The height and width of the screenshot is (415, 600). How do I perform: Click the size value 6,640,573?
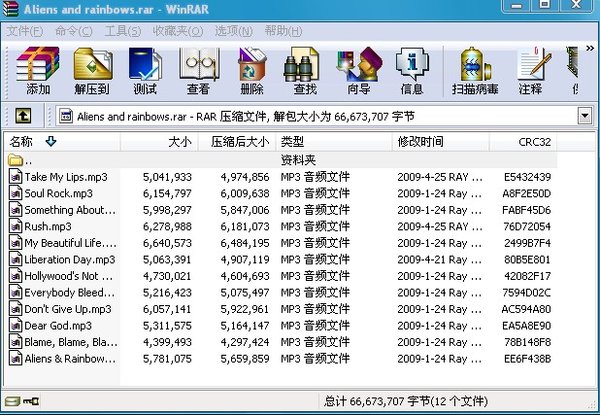pyautogui.click(x=167, y=243)
